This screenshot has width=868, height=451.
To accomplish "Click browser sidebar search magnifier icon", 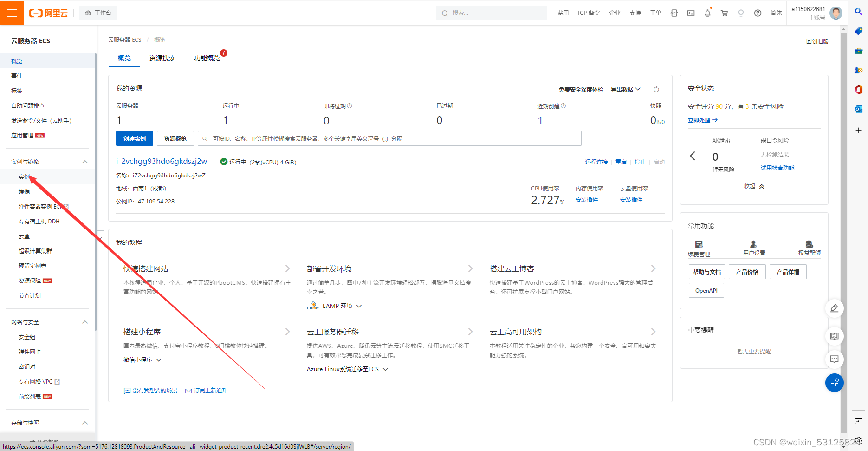I will click(858, 12).
